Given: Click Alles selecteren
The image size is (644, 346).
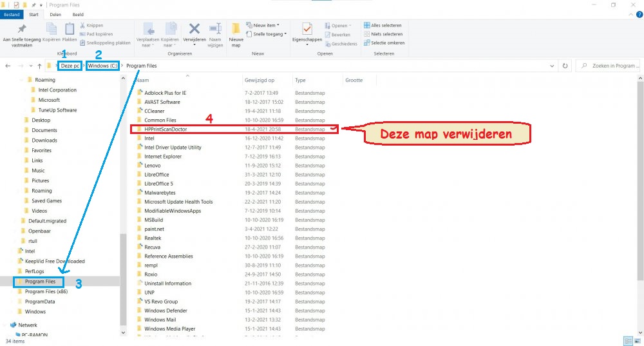Looking at the screenshot, I should click(383, 25).
